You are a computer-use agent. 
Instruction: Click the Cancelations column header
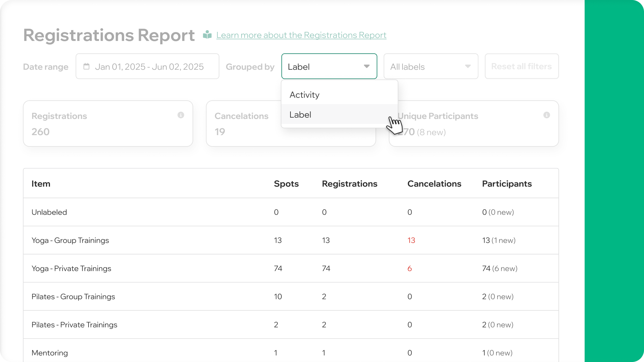click(434, 184)
